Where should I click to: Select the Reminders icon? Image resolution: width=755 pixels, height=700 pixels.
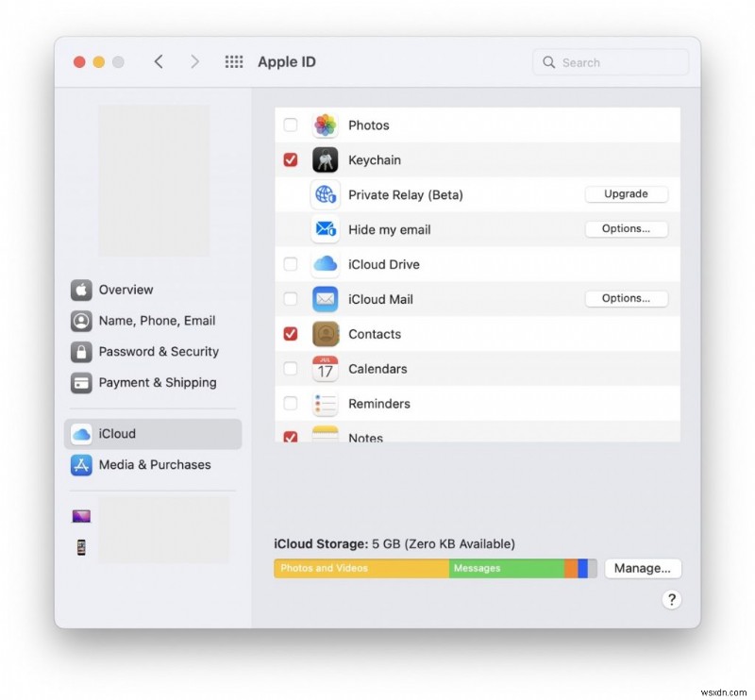tap(325, 404)
